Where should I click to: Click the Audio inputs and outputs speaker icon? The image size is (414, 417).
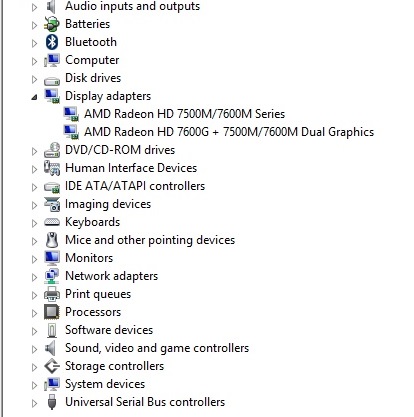click(52, 6)
